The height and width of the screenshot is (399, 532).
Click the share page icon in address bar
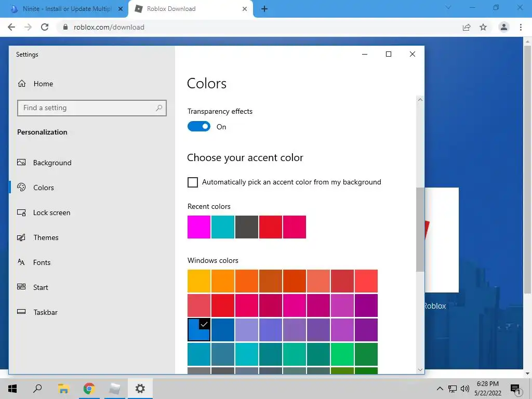click(x=467, y=27)
